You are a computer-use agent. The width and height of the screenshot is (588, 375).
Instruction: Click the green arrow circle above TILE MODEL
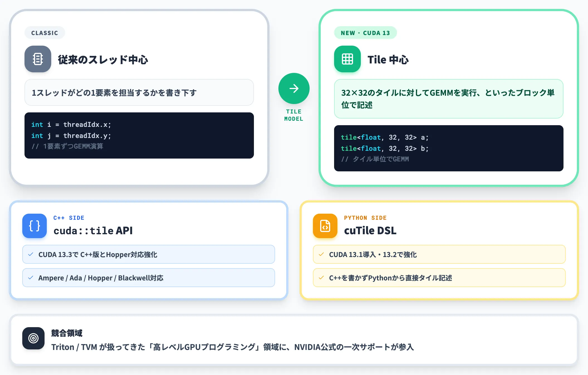click(294, 88)
